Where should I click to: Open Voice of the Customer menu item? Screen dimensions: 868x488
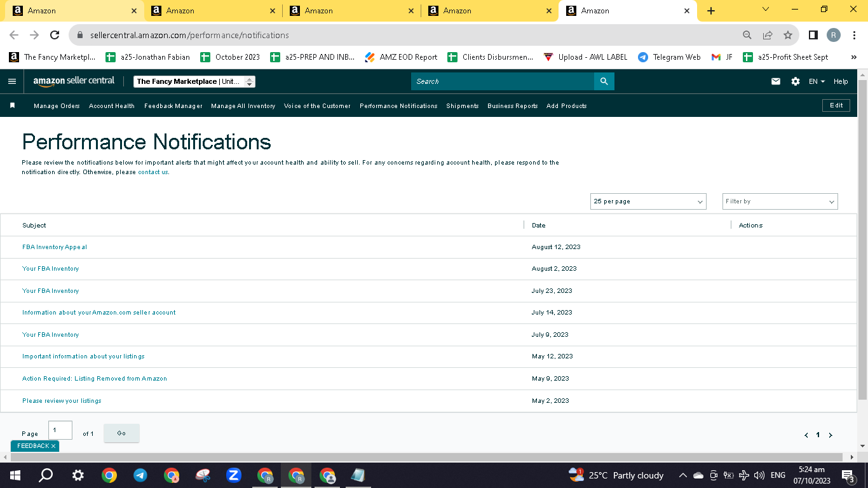tap(317, 106)
